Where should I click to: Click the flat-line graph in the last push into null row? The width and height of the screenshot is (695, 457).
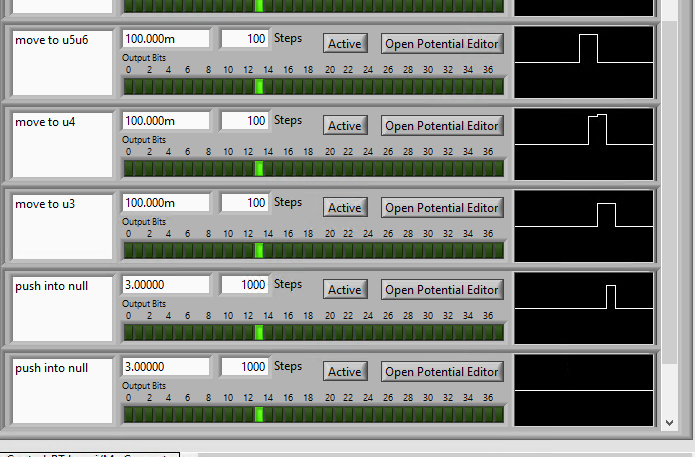point(584,390)
